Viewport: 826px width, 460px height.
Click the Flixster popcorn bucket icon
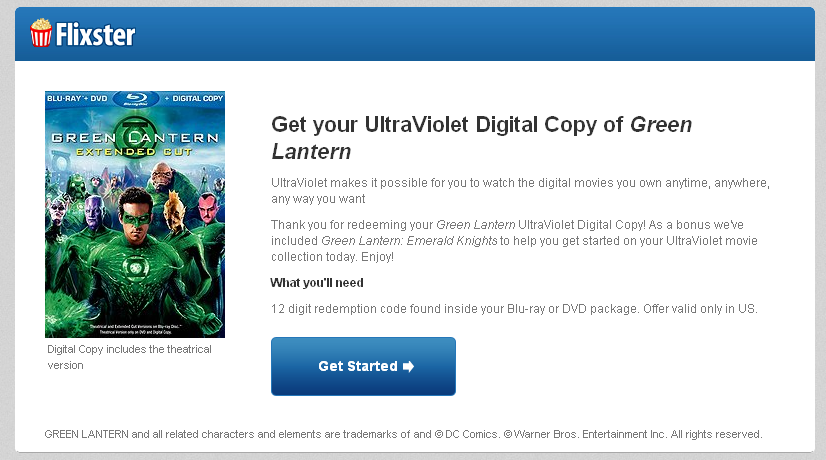(41, 33)
